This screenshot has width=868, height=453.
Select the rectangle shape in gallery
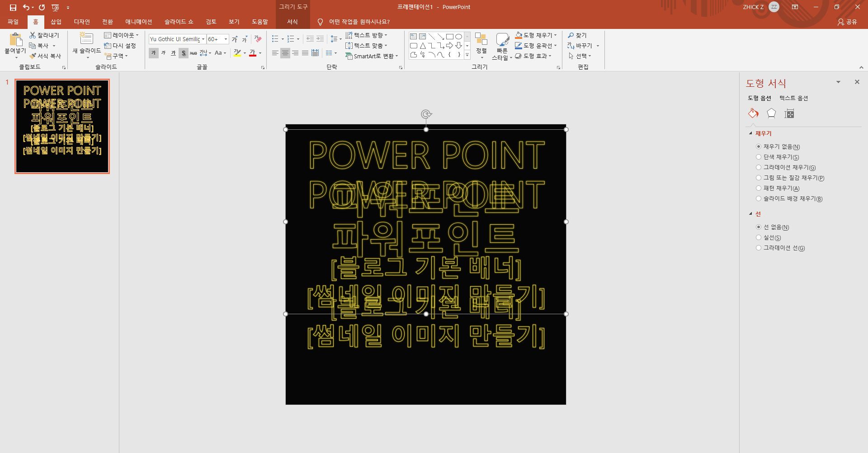click(450, 37)
